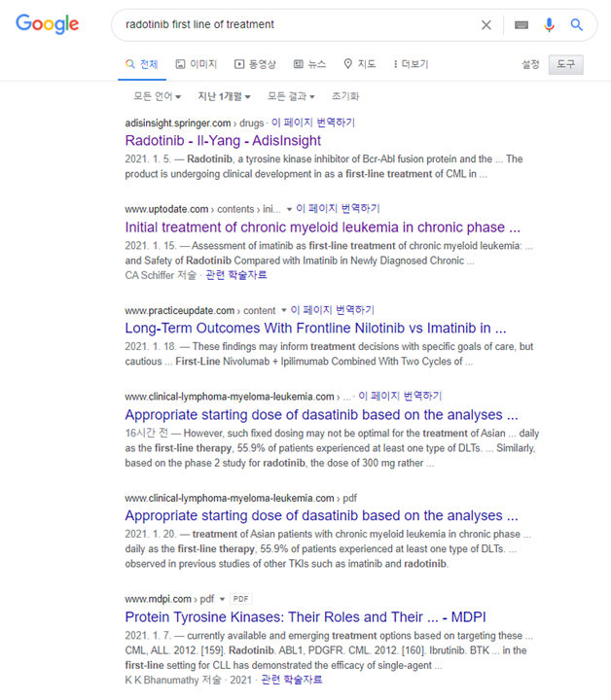The height and width of the screenshot is (700, 611).
Task: Start voice search with microphone icon
Action: [549, 25]
